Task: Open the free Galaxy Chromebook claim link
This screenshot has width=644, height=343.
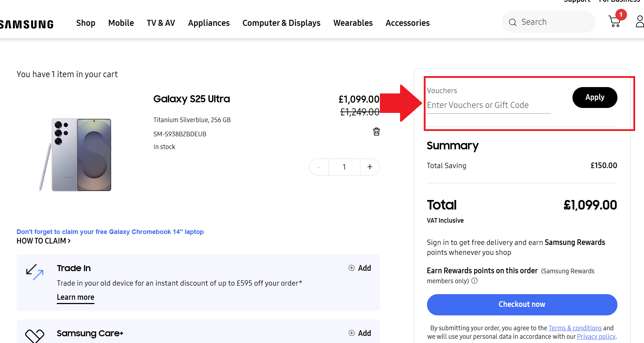Action: [x=110, y=232]
